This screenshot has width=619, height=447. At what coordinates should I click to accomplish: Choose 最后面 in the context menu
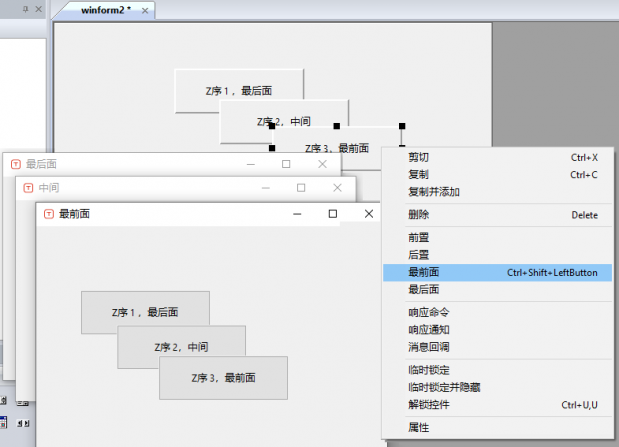point(497,290)
